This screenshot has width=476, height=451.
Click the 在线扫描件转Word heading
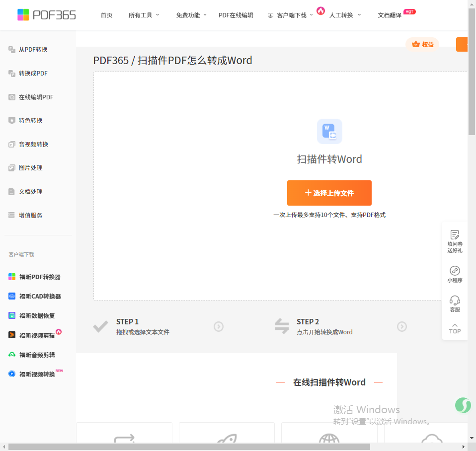click(329, 382)
